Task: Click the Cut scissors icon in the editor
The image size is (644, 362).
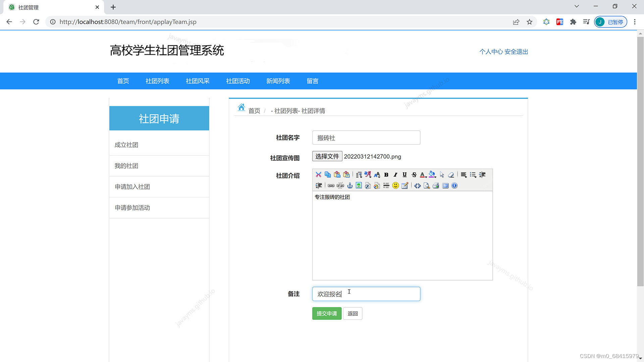Action: (x=318, y=175)
